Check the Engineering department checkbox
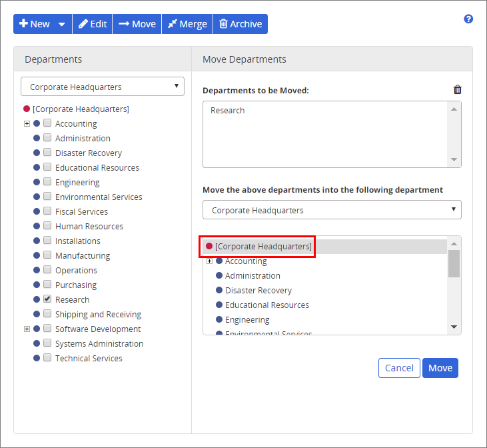Image resolution: width=487 pixels, height=448 pixels. coord(47,182)
